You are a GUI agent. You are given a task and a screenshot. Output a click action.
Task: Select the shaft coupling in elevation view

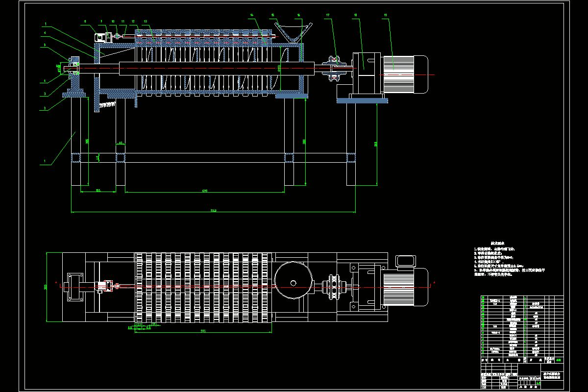[335, 68]
